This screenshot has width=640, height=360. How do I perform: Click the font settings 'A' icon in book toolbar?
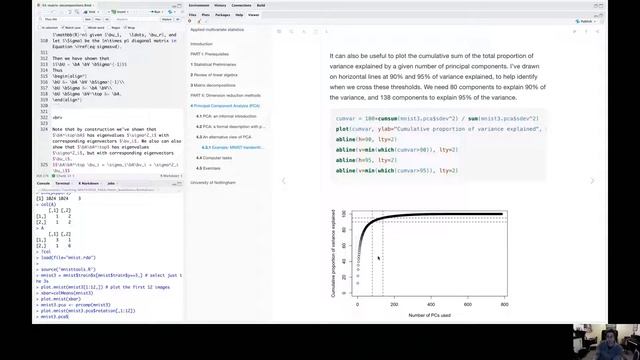pos(304,31)
